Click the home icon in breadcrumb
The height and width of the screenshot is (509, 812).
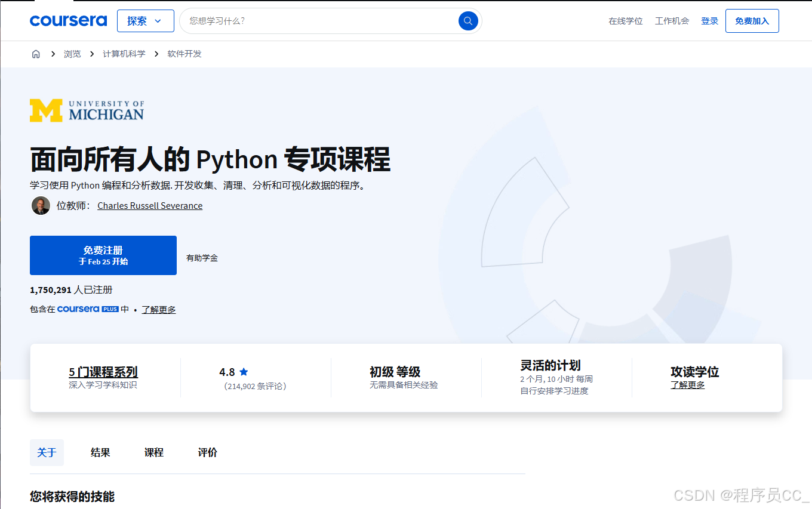[x=36, y=54]
